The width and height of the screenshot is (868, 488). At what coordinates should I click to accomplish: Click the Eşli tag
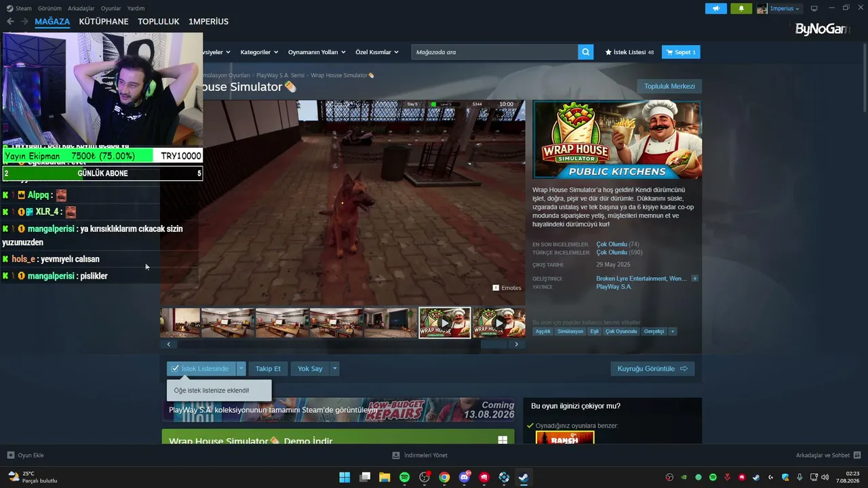click(x=595, y=331)
